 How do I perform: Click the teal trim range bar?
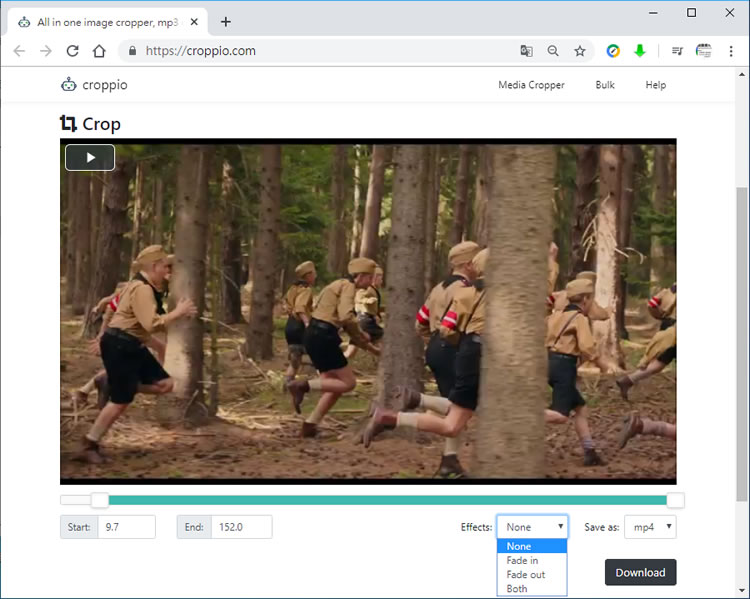point(387,500)
